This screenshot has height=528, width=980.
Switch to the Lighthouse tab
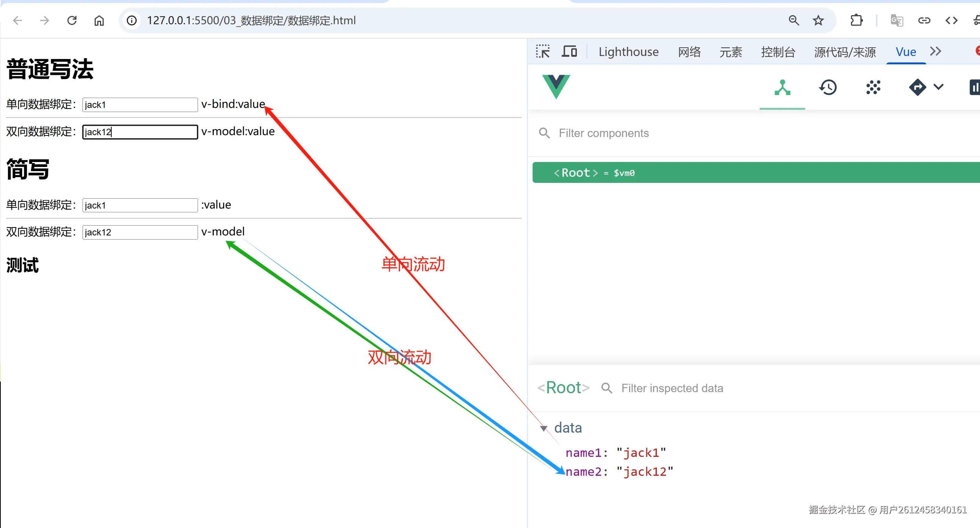click(x=628, y=52)
